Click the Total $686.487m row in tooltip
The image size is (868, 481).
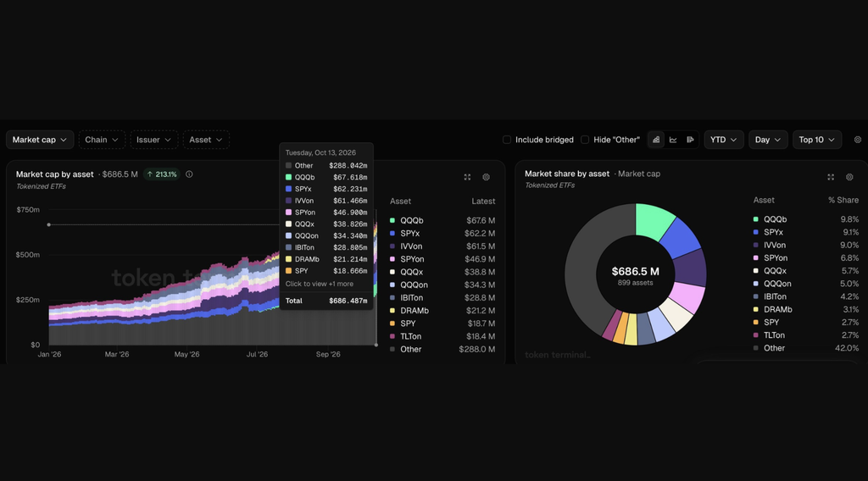(x=326, y=301)
